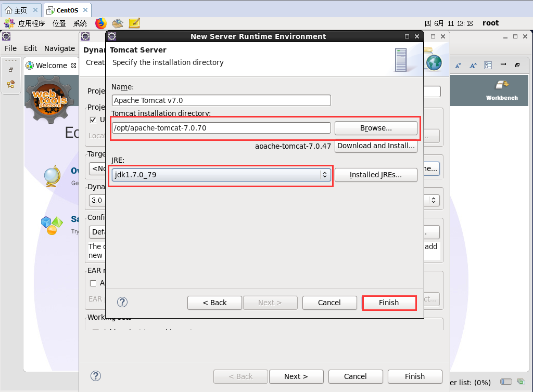Click the root user label in panel

pos(490,23)
